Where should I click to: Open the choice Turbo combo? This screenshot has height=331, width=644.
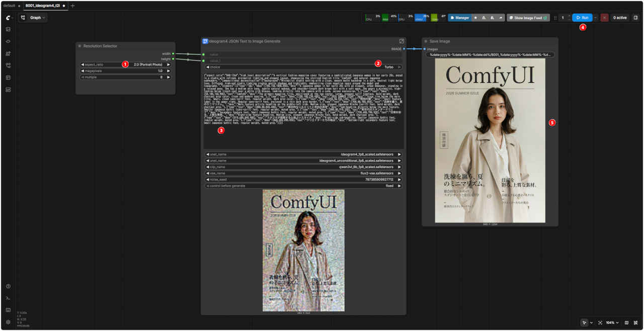[x=303, y=67]
